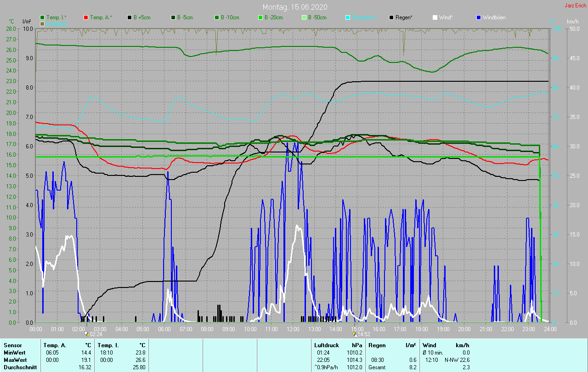Click the blue Windböen legend square
Screen dimensions: 588x372
pyautogui.click(x=478, y=17)
